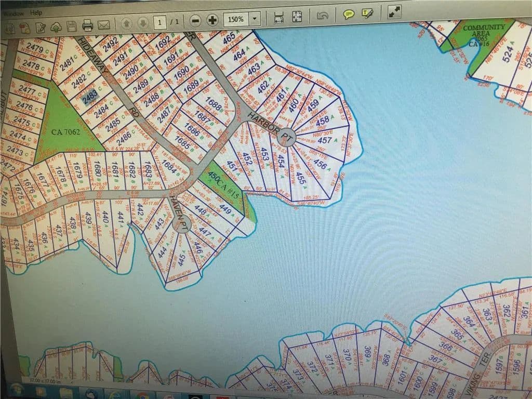
Task: Go to previous page arrow
Action: 127,23
